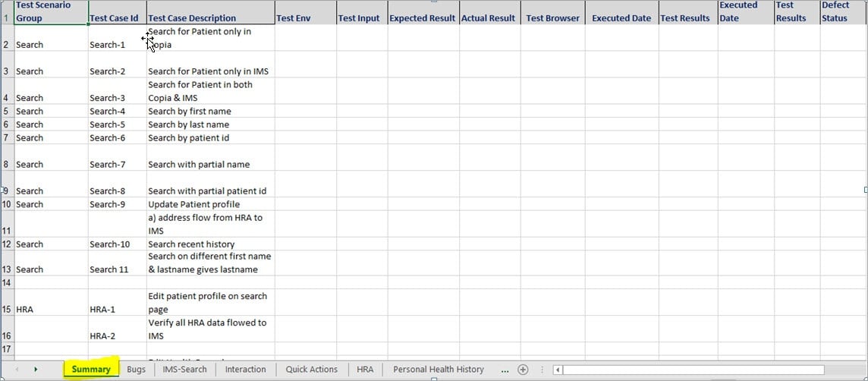Open the Personal Health History sheet tab
The width and height of the screenshot is (868, 381).
438,370
